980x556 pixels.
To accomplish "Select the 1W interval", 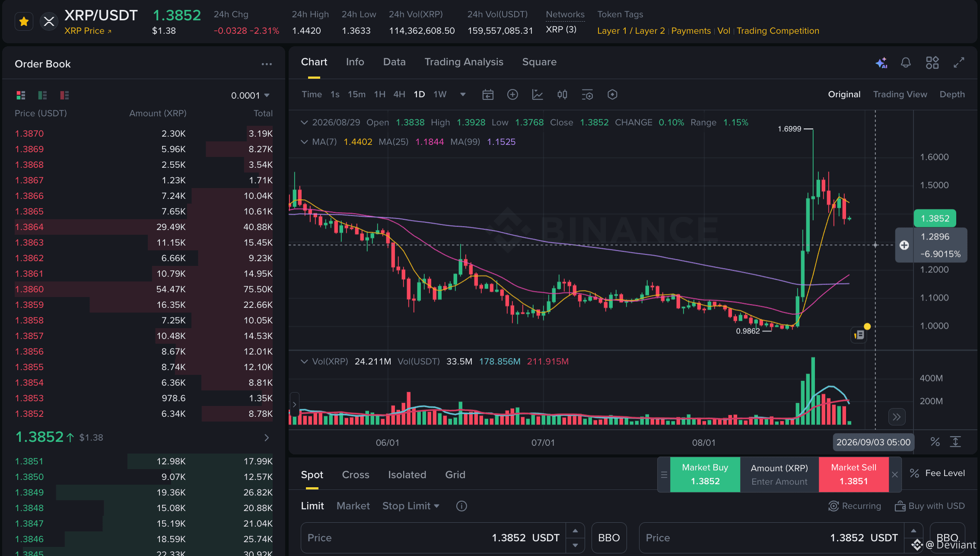I will (440, 94).
